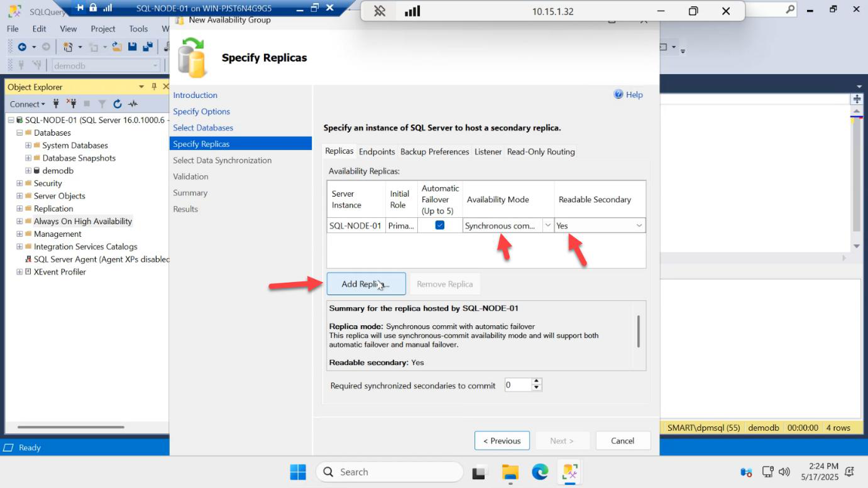Image resolution: width=868 pixels, height=488 pixels.
Task: Open the Availability Mode dropdown for SQL-NODE-01
Action: pyautogui.click(x=547, y=225)
